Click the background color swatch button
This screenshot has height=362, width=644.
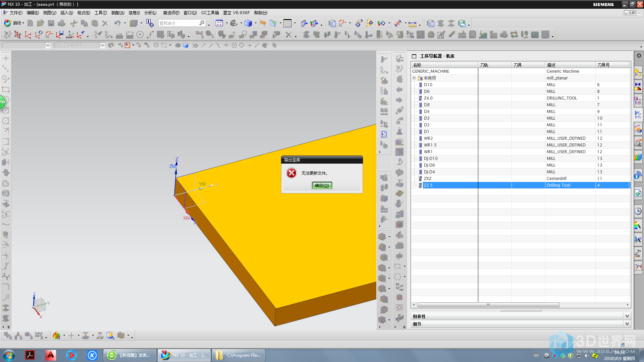click(287, 23)
